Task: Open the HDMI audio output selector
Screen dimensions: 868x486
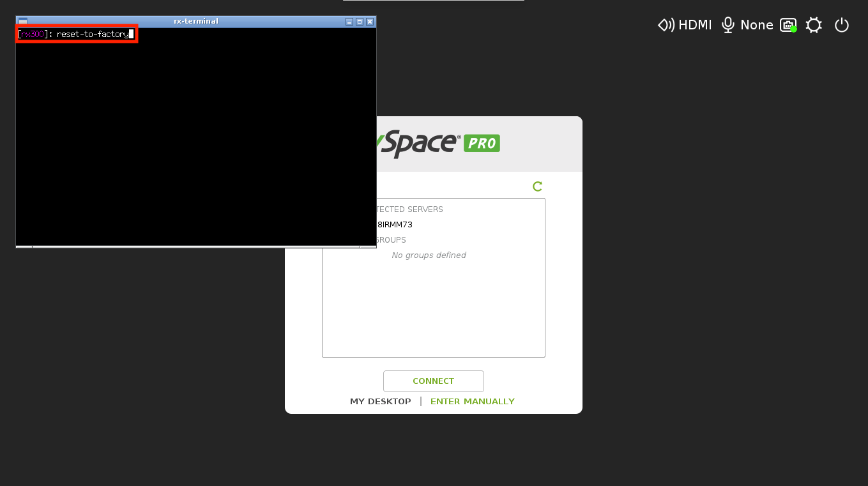Action: 684,25
